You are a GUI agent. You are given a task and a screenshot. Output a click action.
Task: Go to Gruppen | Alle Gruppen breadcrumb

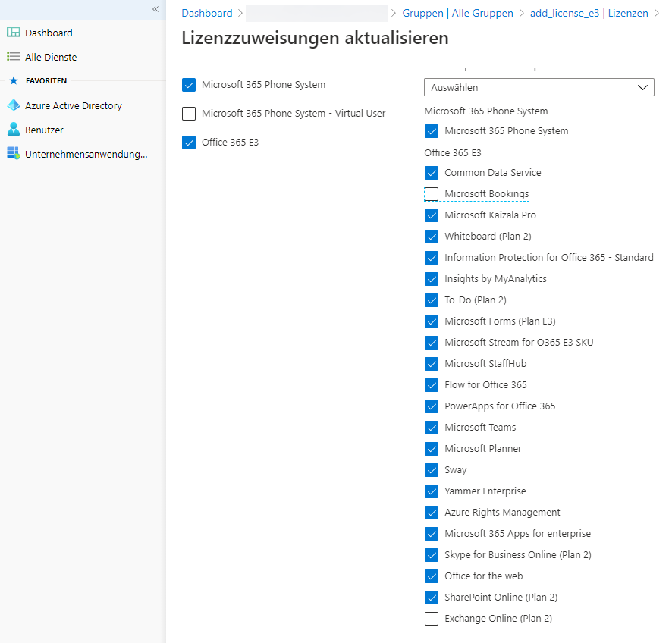(x=457, y=14)
